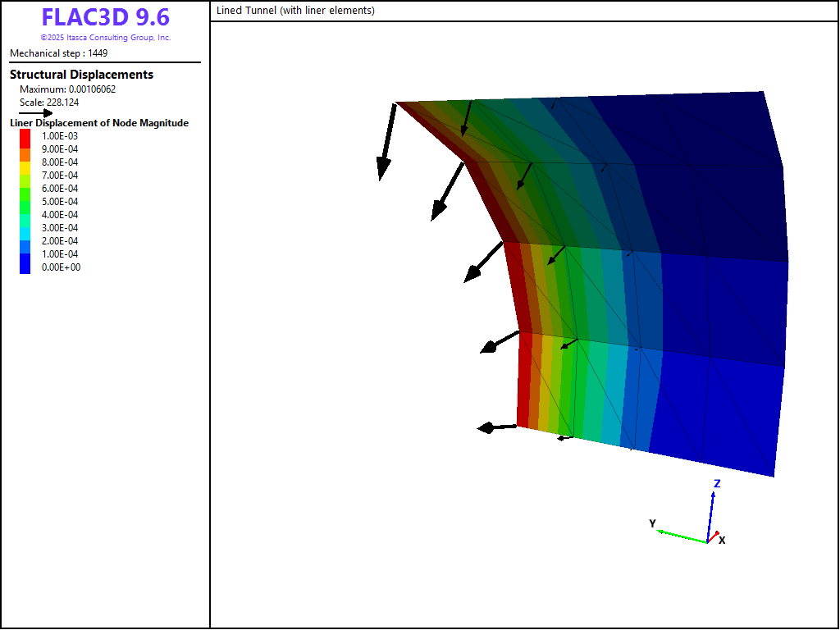840x630 pixels.
Task: Click the Itasca Consulting Group copyright text
Action: [x=105, y=38]
